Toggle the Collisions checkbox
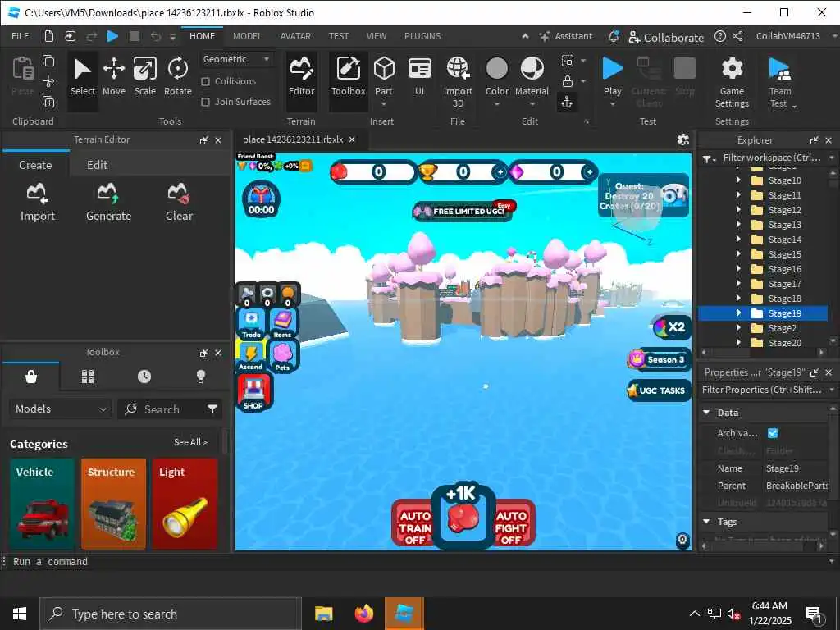The image size is (840, 630). tap(205, 81)
